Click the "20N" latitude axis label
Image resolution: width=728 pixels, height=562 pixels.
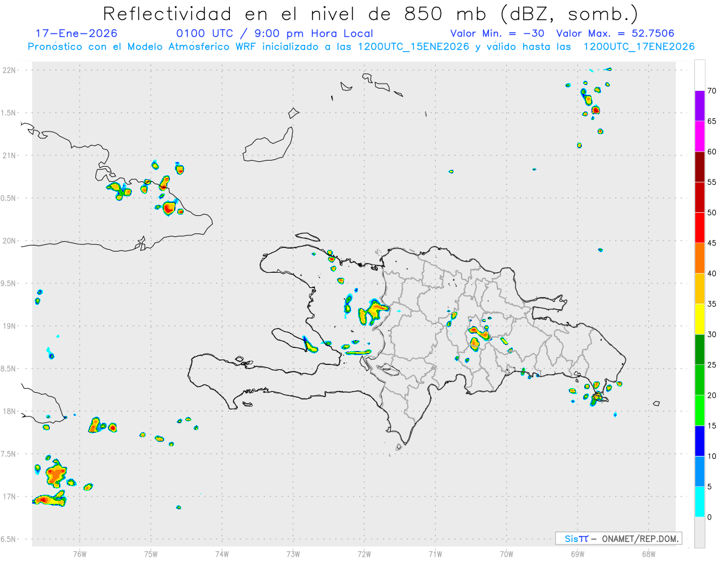pos(9,241)
